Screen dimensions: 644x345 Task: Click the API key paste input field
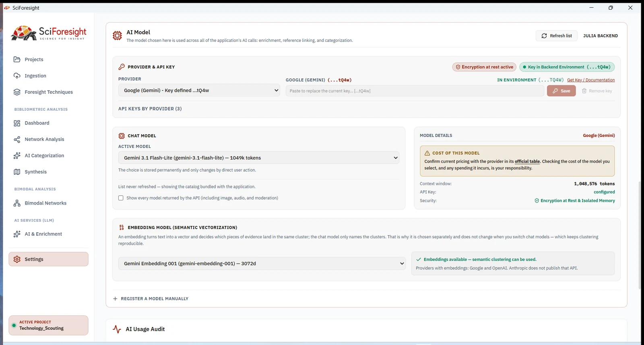click(x=415, y=91)
